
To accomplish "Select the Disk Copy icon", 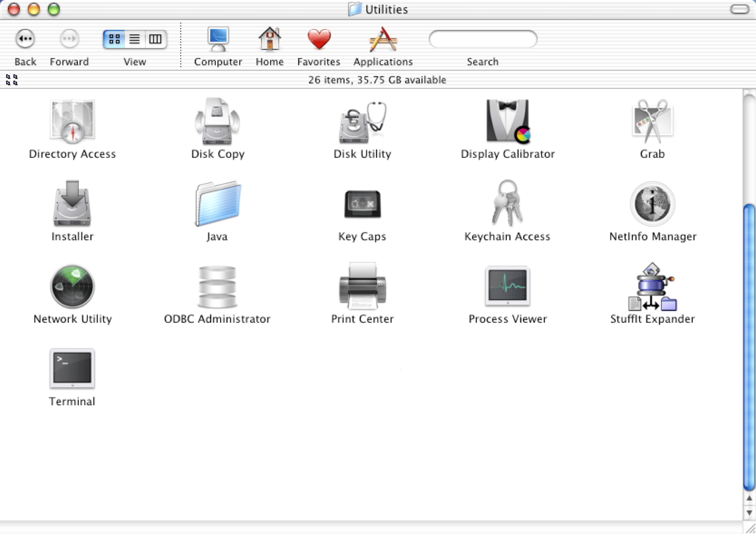I will tap(217, 121).
